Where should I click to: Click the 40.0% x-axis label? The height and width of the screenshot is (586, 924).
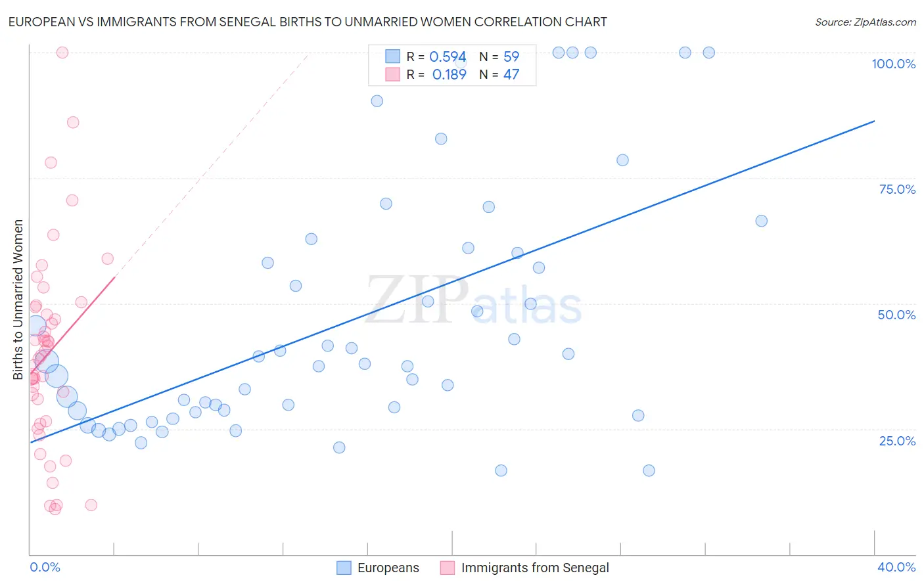click(x=896, y=567)
